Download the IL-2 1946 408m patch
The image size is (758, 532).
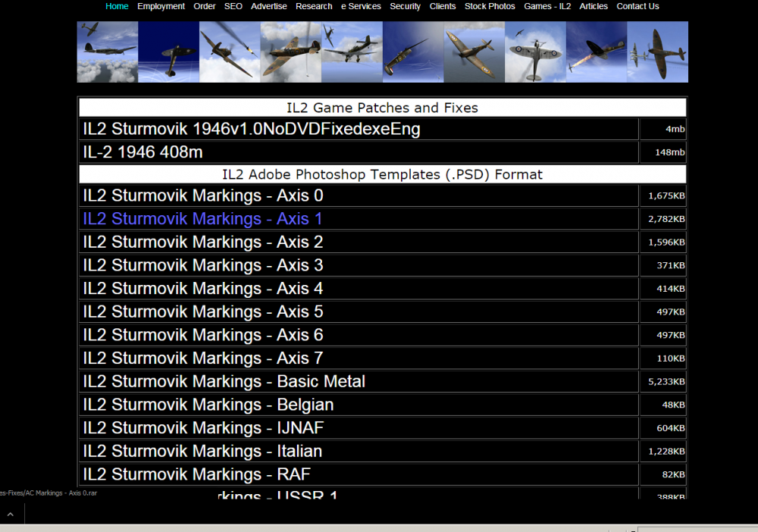(x=143, y=152)
